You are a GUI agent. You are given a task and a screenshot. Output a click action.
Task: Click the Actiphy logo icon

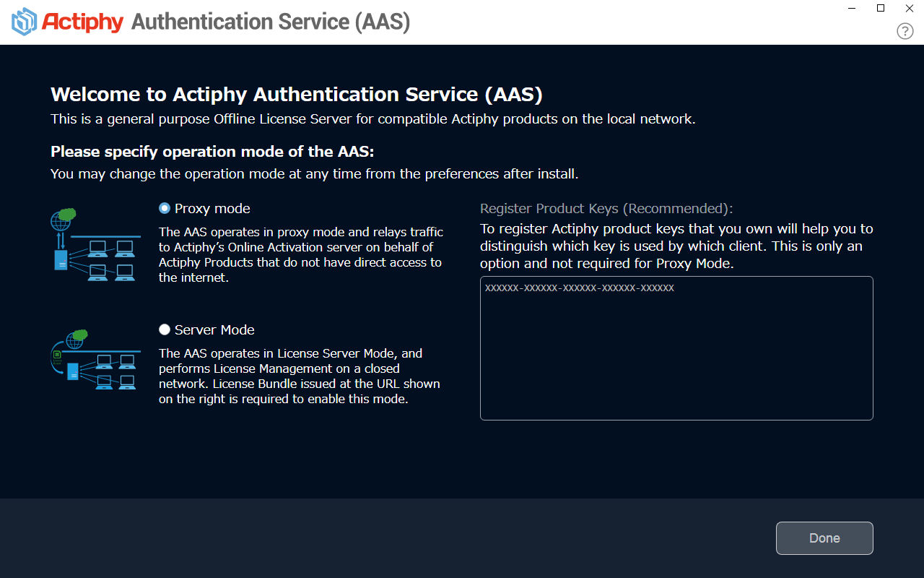(25, 22)
